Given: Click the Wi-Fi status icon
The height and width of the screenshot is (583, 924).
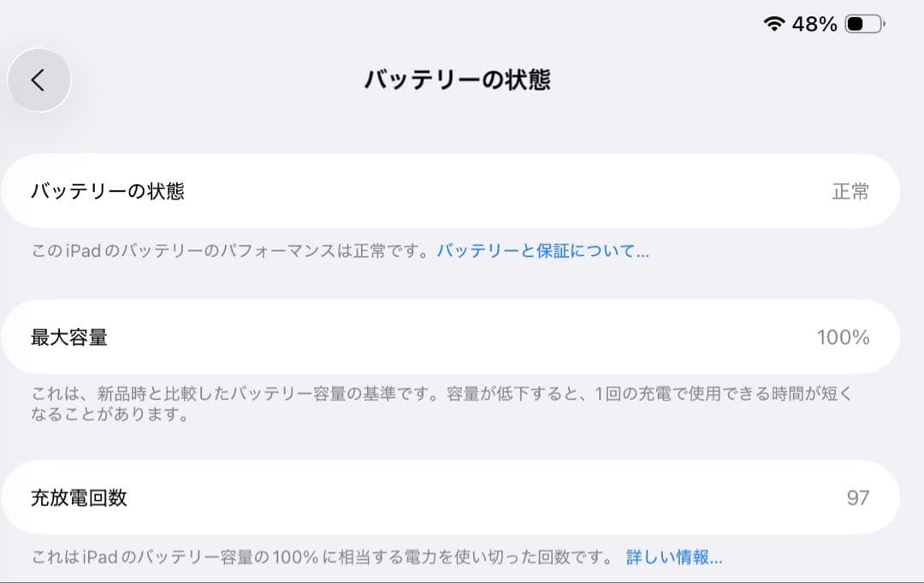Looking at the screenshot, I should [773, 25].
